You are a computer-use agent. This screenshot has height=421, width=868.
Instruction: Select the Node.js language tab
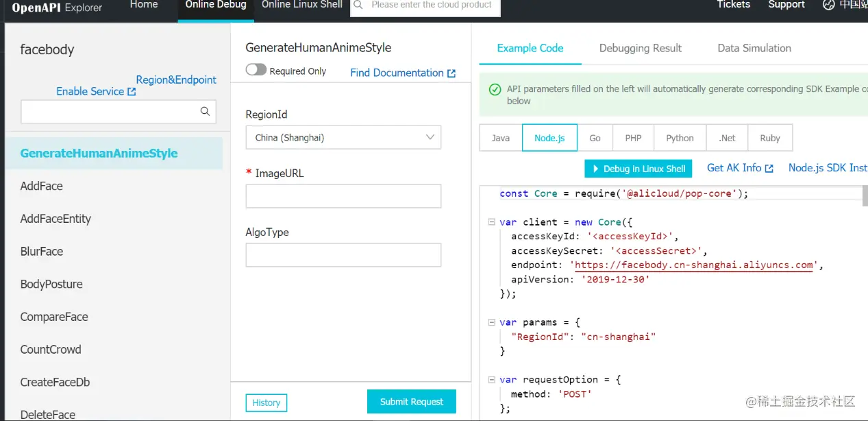coord(549,138)
